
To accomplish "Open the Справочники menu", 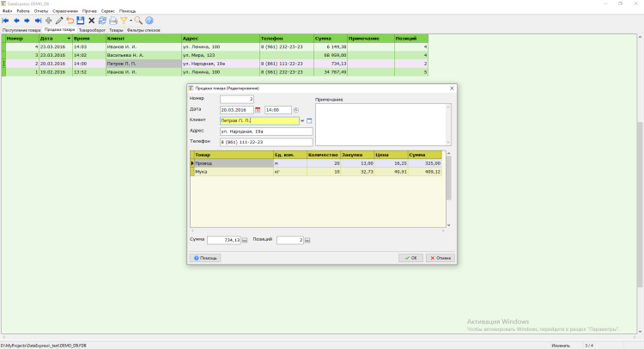I will coord(65,11).
